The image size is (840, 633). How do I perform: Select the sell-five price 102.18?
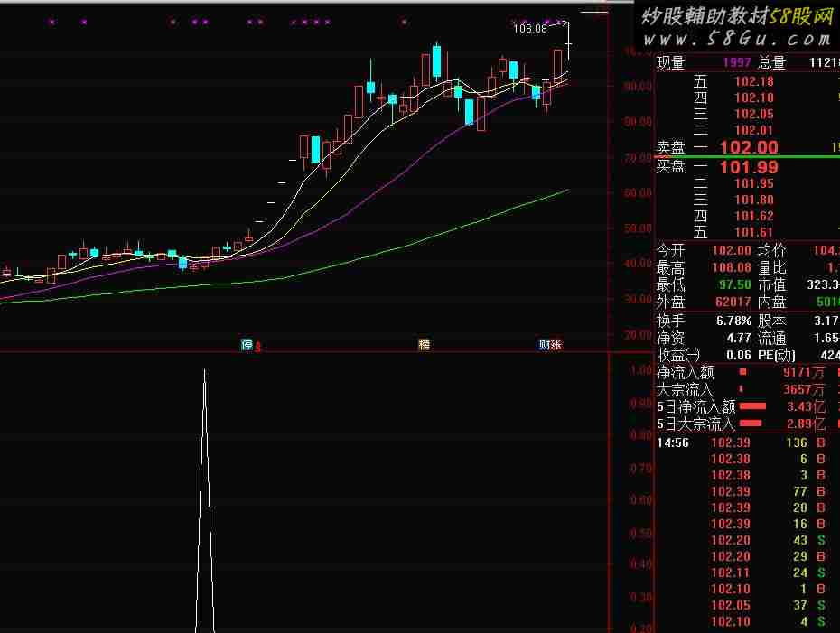click(x=754, y=81)
